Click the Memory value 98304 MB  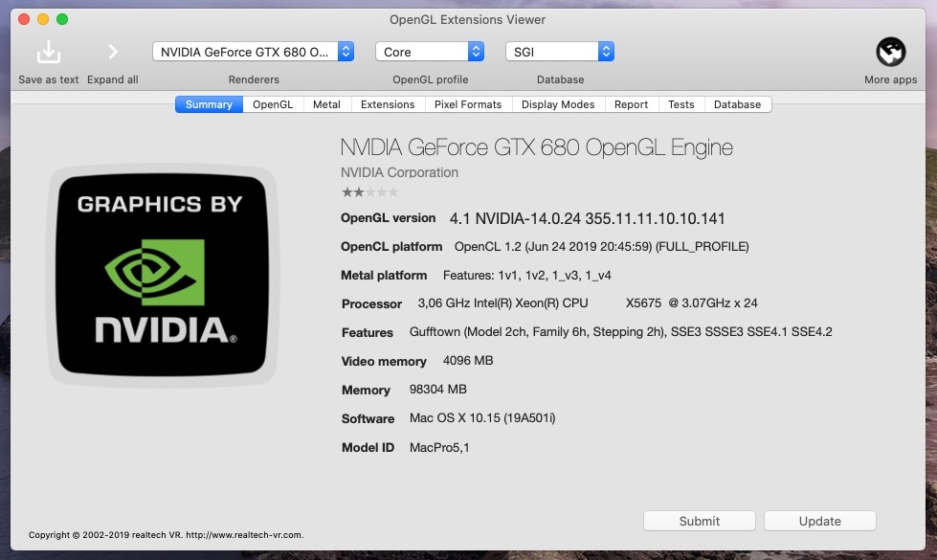(438, 389)
